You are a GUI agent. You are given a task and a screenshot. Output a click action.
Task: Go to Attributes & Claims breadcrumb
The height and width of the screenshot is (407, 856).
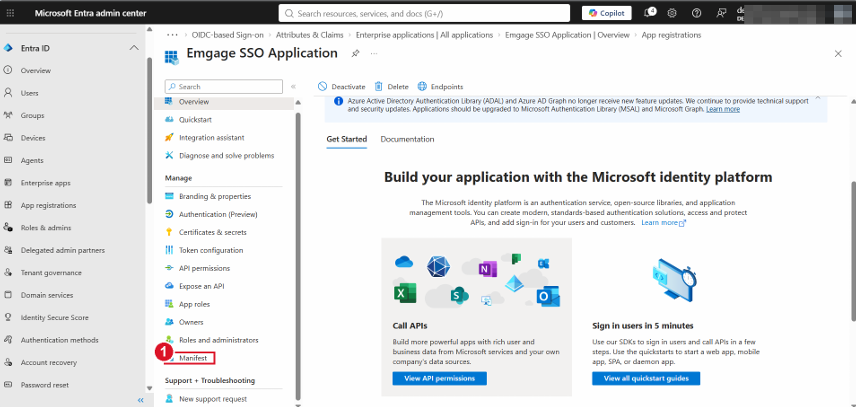pos(310,34)
